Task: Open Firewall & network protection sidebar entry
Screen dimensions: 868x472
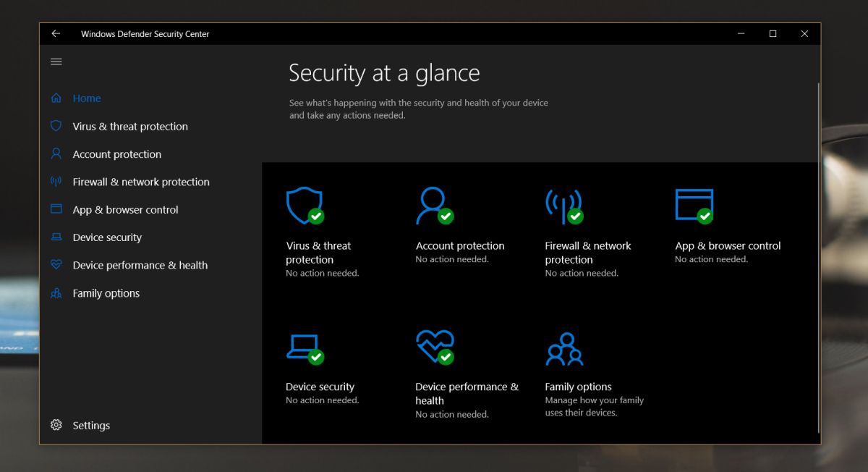Action: [x=141, y=182]
